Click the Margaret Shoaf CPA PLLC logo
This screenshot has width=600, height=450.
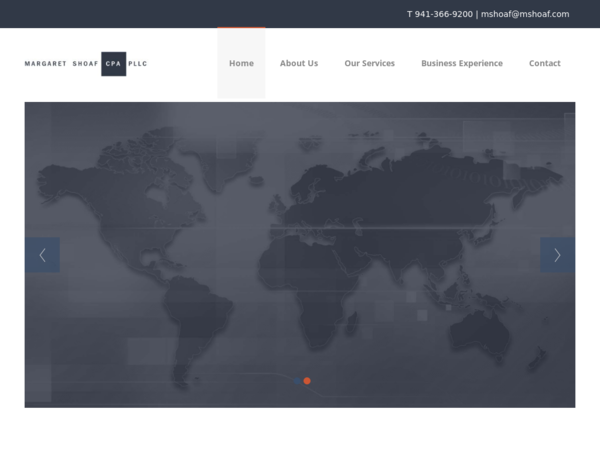pyautogui.click(x=86, y=64)
